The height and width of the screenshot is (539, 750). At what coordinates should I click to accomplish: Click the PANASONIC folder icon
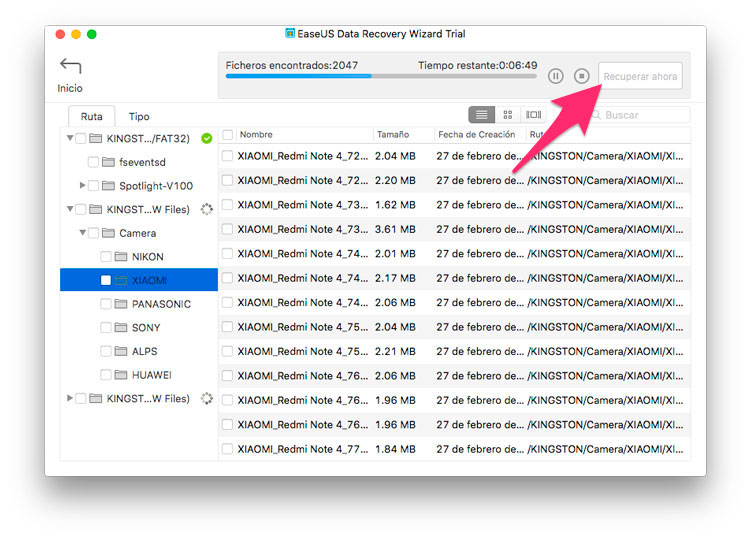(x=121, y=304)
